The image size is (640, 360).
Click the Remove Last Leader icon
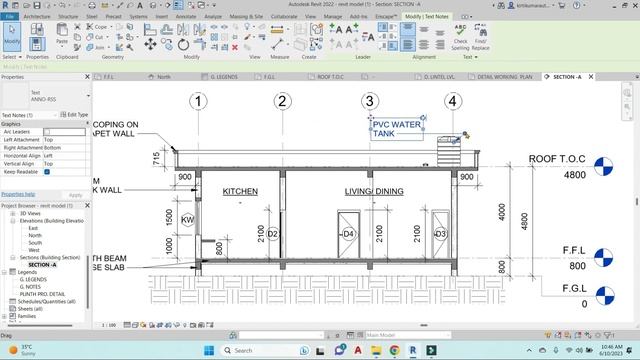[x=368, y=37]
